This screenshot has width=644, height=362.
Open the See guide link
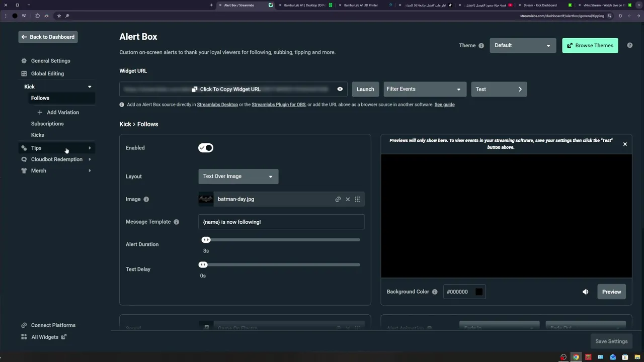tap(445, 105)
